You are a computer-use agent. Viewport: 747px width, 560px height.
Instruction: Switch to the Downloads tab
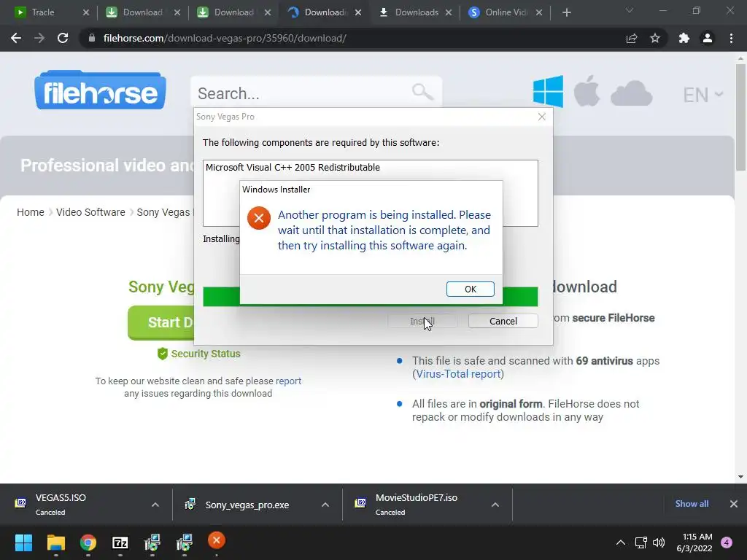(x=417, y=12)
